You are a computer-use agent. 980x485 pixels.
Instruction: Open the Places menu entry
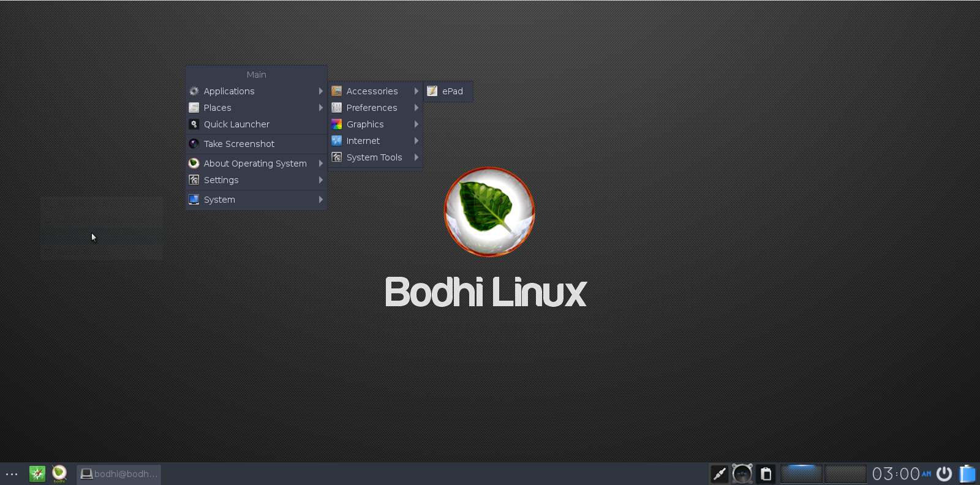pyautogui.click(x=256, y=108)
